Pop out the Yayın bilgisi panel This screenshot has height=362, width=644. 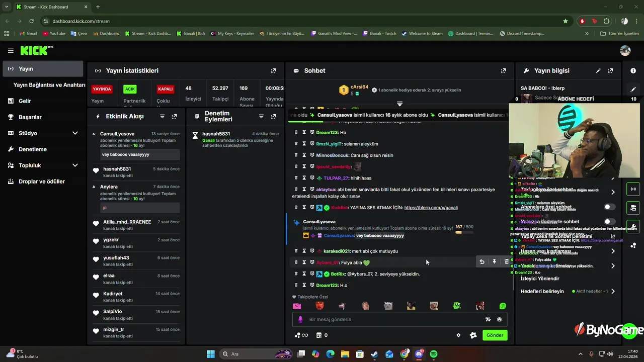coord(610,71)
